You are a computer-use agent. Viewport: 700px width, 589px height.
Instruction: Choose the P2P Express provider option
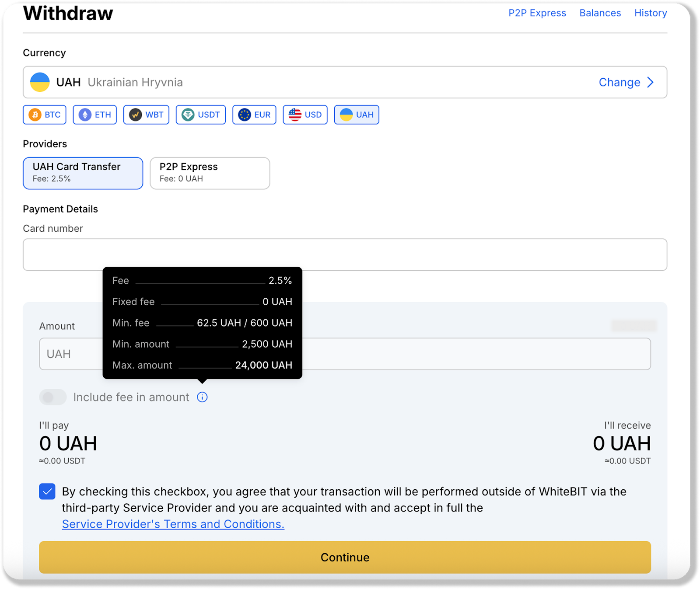(210, 173)
